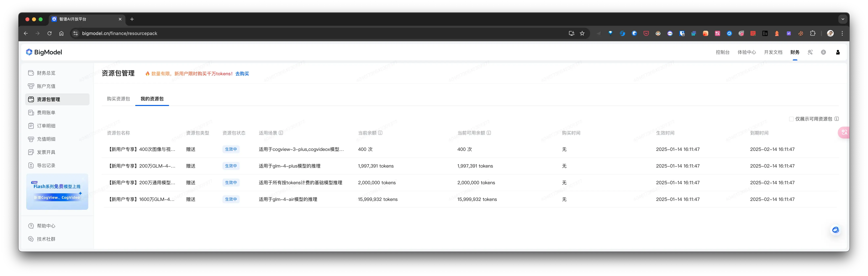
Task: Open 开发文档 in the top navigation
Action: tap(773, 52)
